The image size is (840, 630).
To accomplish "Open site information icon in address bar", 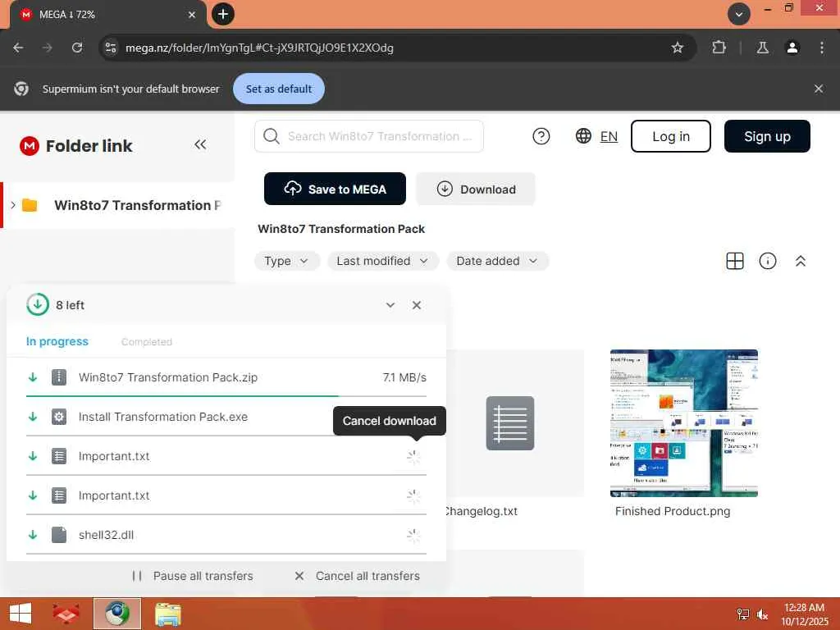I will coord(111,48).
